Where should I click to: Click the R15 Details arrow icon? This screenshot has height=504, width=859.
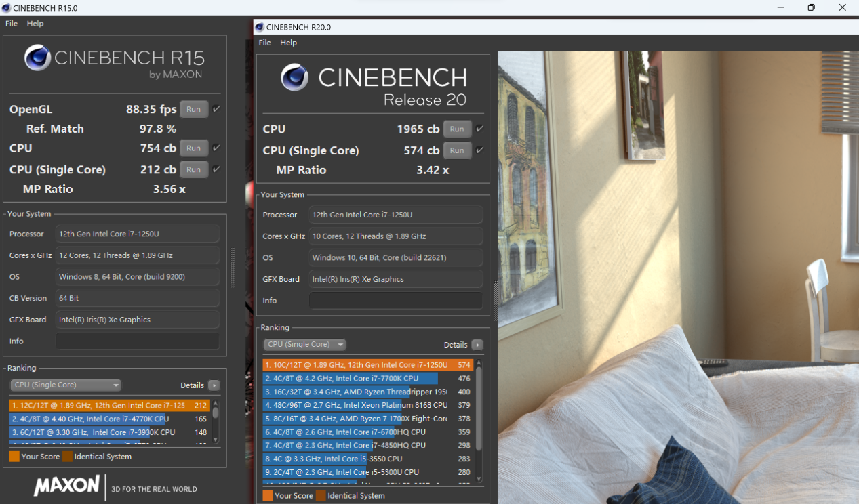[214, 385]
